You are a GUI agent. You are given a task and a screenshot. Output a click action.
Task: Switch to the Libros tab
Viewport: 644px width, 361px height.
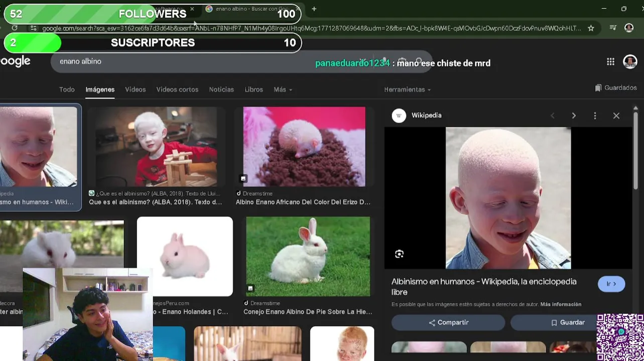[x=253, y=89]
